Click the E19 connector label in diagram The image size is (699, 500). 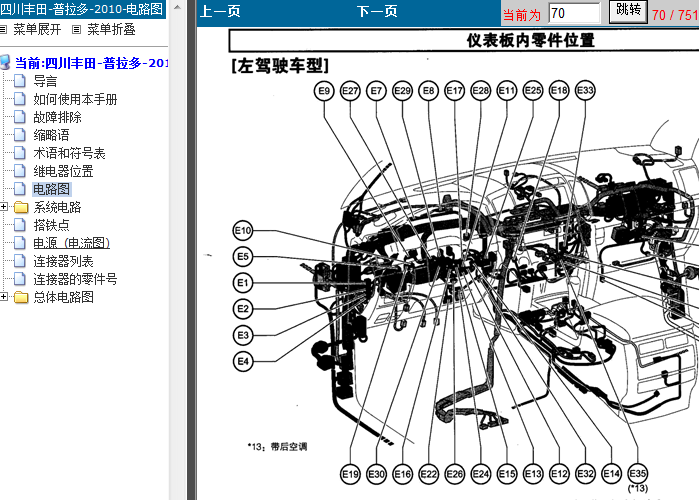(x=350, y=474)
